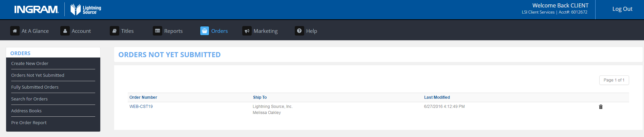Open the Marketing menu

(265, 31)
